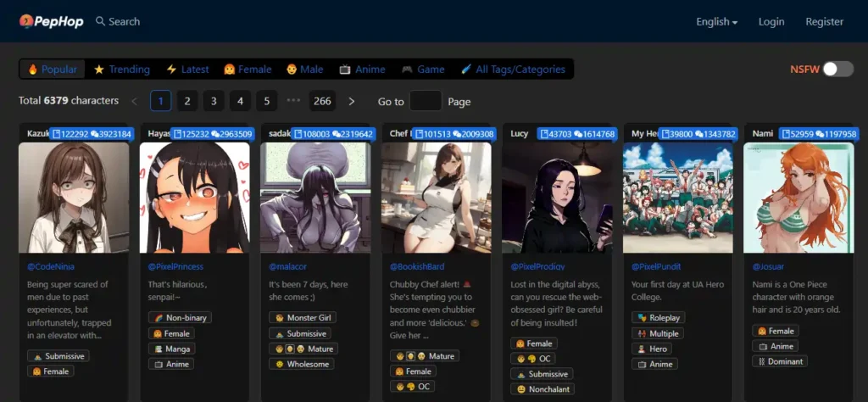The width and height of the screenshot is (868, 402).
Task: Click the Go to page input field
Action: [x=426, y=101]
